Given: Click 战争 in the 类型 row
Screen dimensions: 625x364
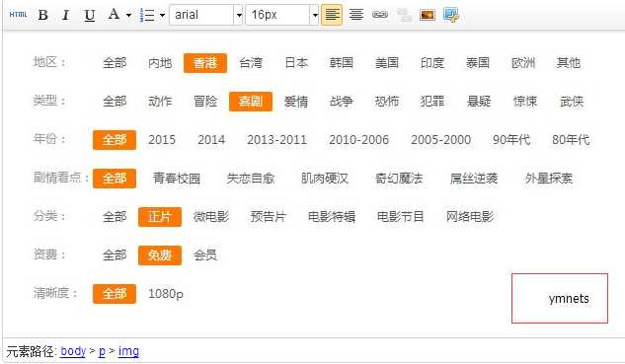Looking at the screenshot, I should [342, 102].
